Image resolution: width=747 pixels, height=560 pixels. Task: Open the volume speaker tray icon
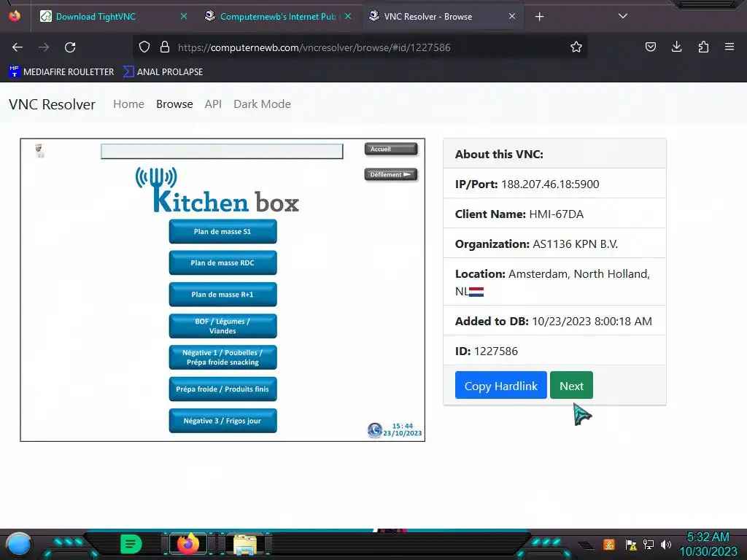666,544
